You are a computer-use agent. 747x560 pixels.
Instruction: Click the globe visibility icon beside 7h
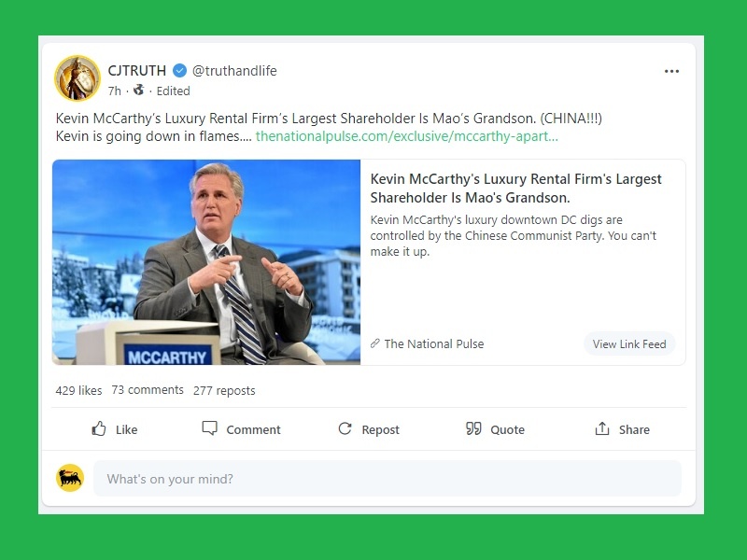pyautogui.click(x=138, y=90)
